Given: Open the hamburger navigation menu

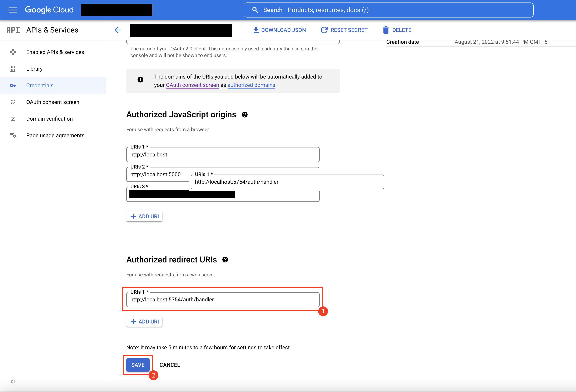Looking at the screenshot, I should (13, 10).
